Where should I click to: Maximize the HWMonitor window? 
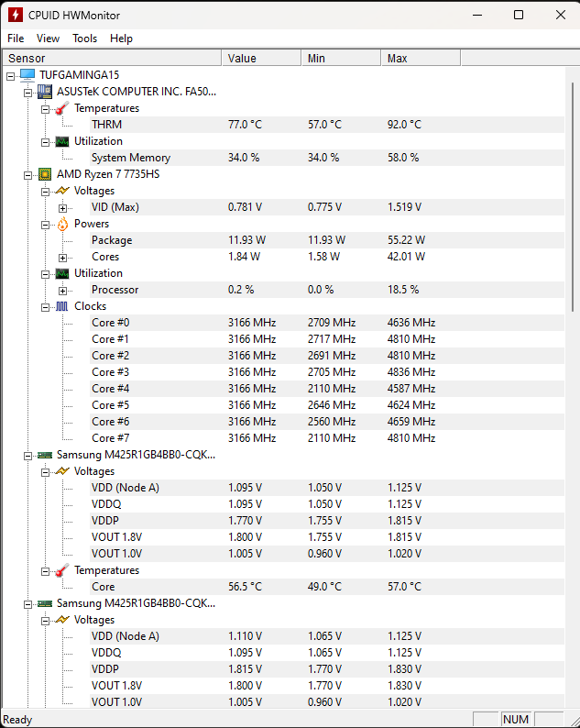click(519, 15)
